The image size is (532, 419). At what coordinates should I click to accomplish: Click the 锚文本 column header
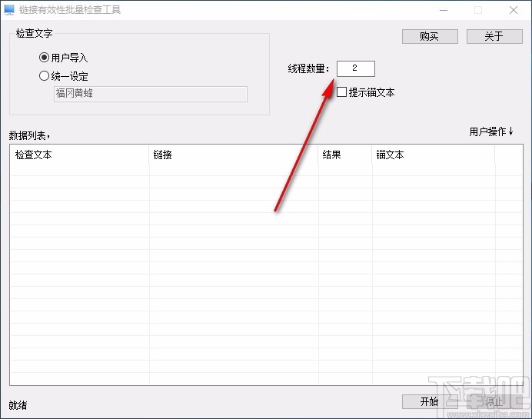point(434,155)
